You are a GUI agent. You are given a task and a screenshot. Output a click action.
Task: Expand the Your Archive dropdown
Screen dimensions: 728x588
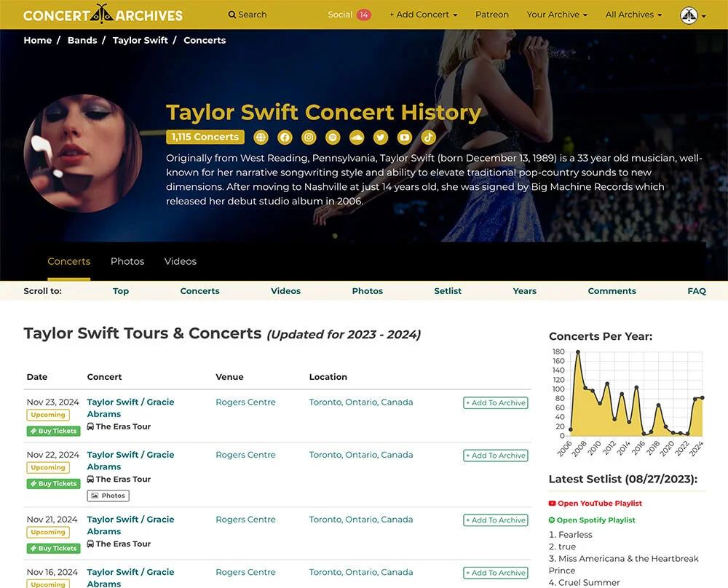click(557, 15)
